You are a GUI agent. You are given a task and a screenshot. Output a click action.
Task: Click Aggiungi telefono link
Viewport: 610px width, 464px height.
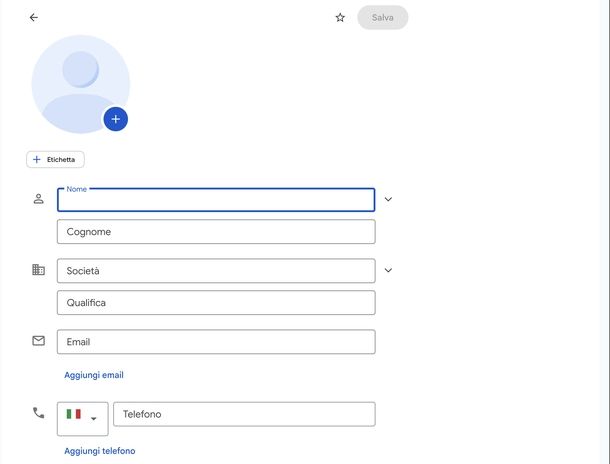pyautogui.click(x=100, y=451)
